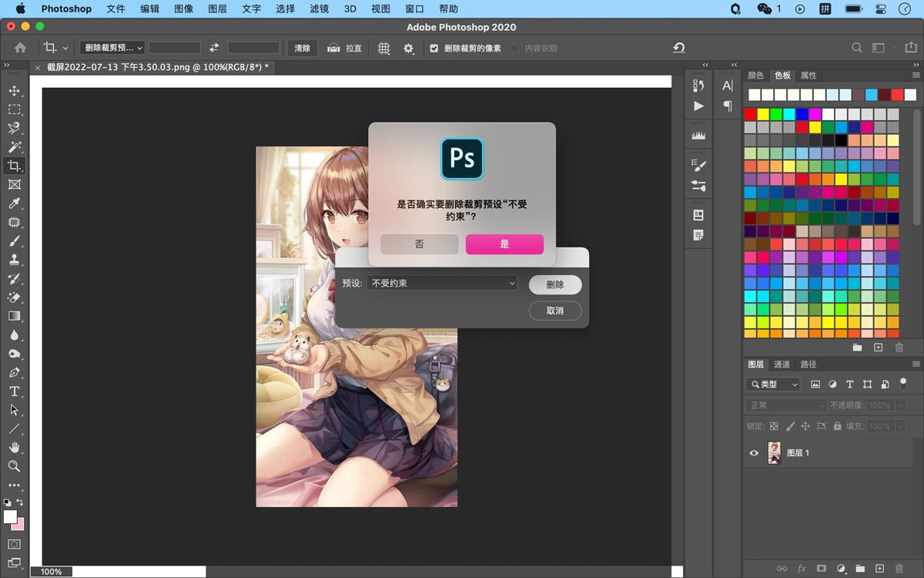
Task: Select the Hand tool
Action: [14, 447]
